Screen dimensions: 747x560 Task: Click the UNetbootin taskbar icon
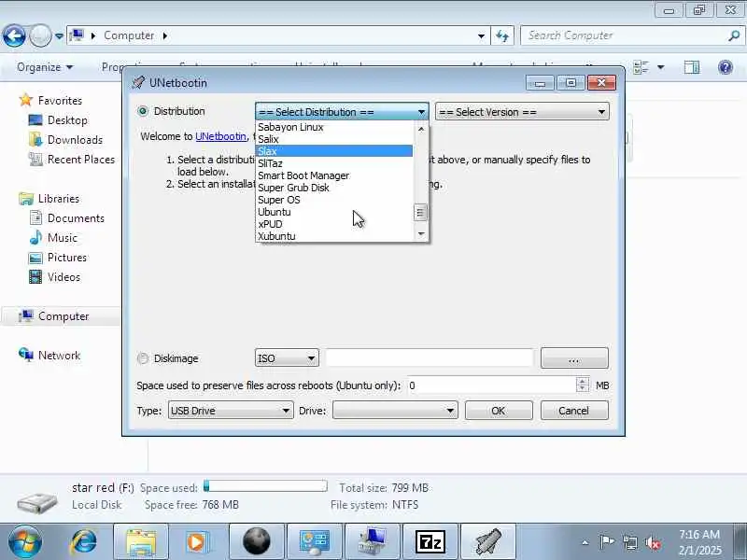488,542
